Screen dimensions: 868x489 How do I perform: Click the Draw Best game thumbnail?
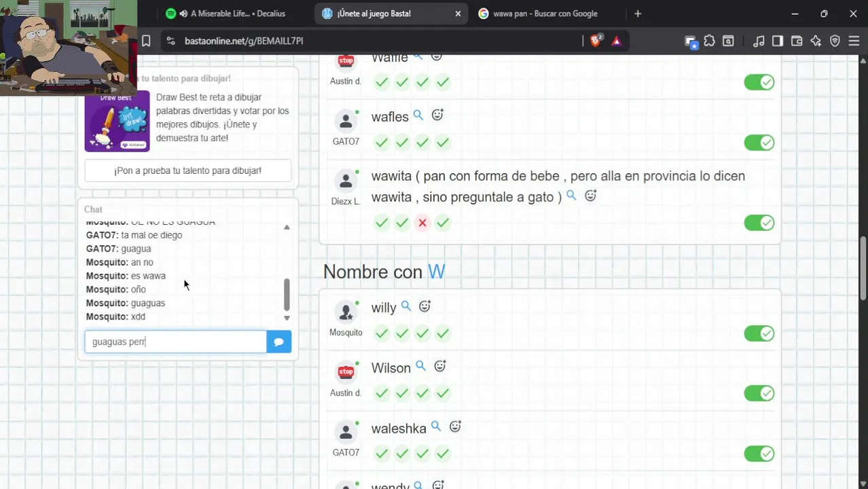pyautogui.click(x=117, y=121)
